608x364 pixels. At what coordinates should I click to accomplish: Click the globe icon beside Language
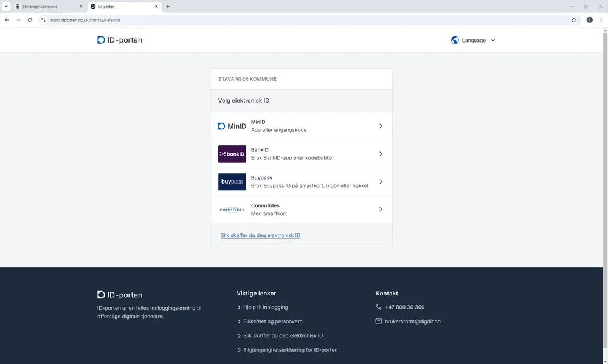455,40
